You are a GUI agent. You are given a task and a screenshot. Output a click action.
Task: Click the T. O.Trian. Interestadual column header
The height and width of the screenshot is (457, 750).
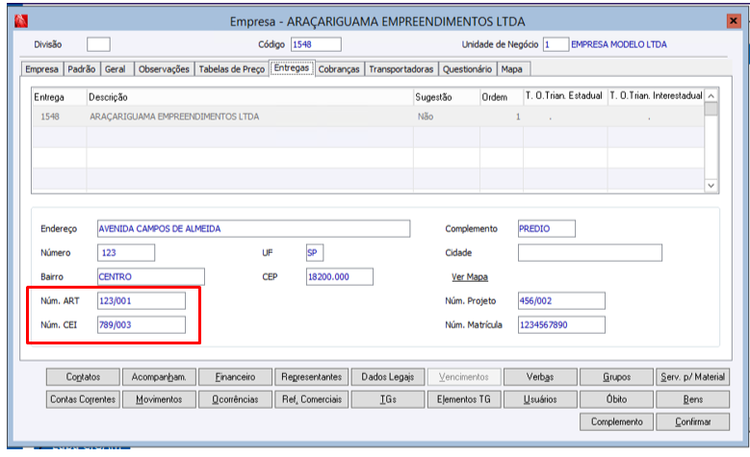point(656,96)
